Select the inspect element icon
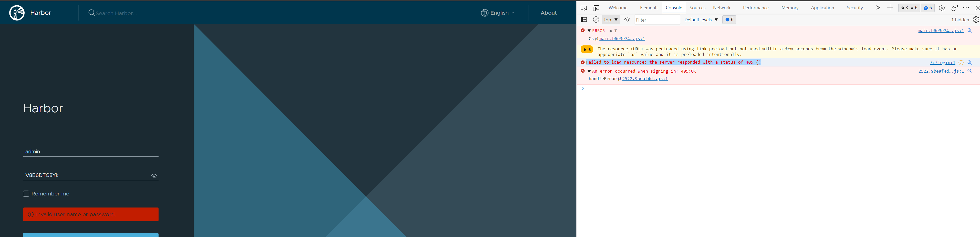980x237 pixels. [583, 8]
